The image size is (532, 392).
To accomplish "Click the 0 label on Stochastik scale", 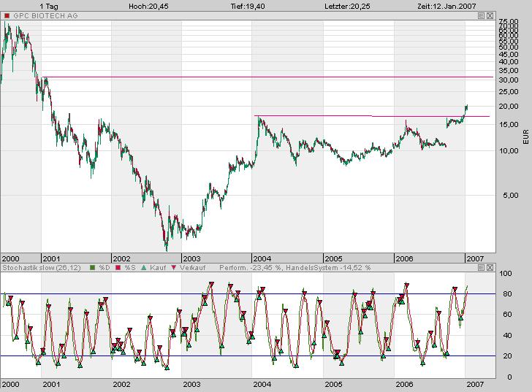I will [509, 377].
